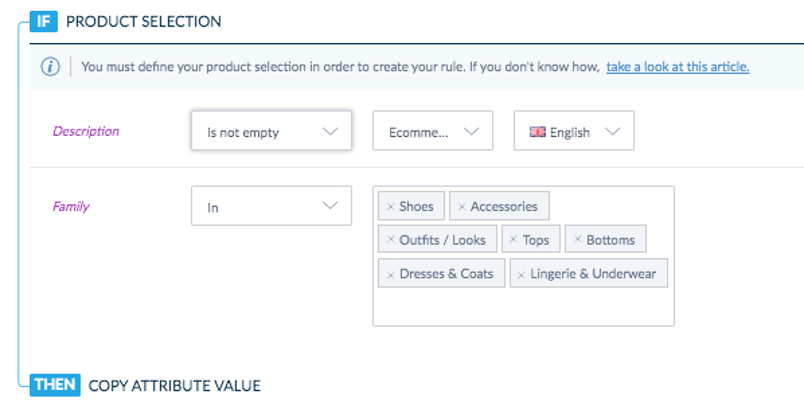Click the blue THEN badge
The width and height of the screenshot is (804, 406).
(55, 385)
